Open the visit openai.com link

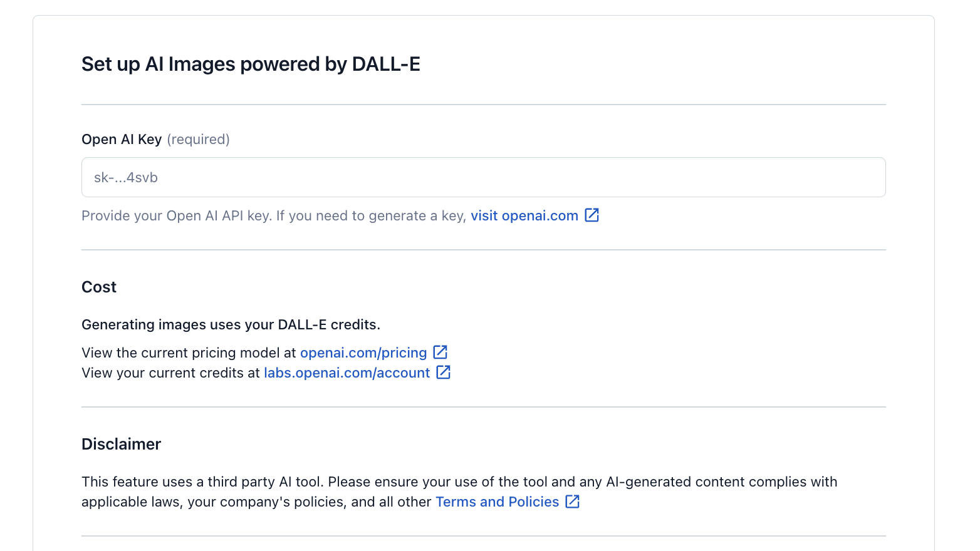524,216
